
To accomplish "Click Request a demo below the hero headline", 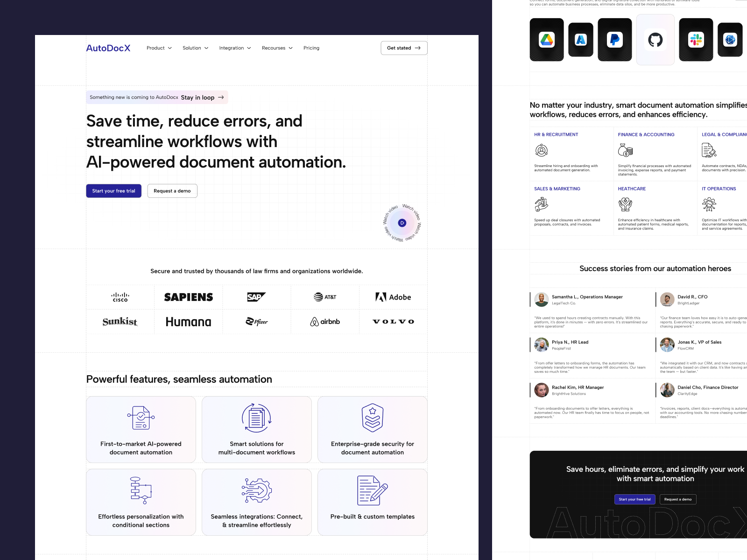I will coord(172,191).
